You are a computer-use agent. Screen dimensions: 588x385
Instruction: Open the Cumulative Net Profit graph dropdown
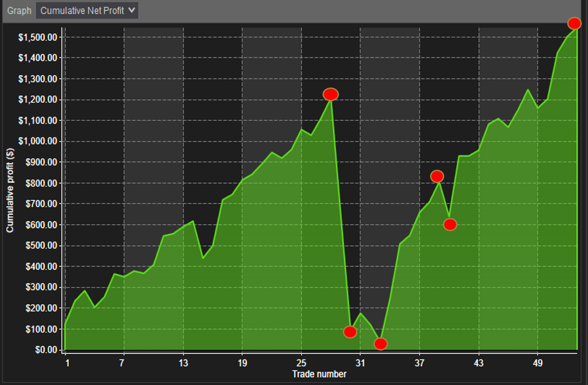87,11
